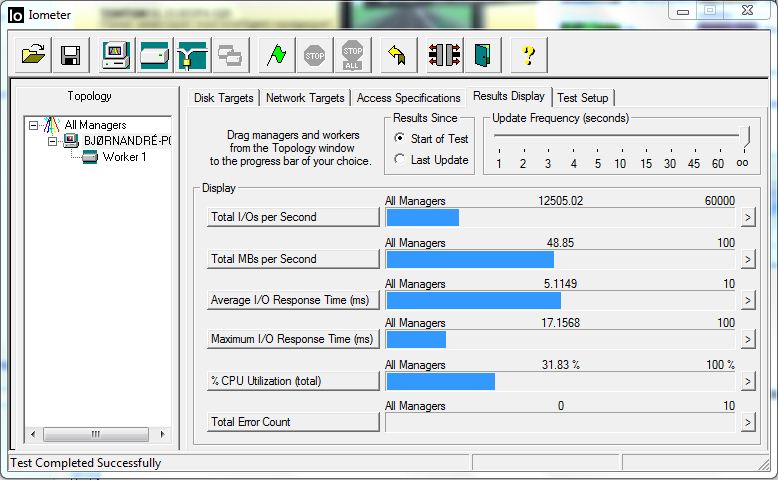Click the 12505.02 I/Os per second value
The height and width of the screenshot is (480, 778).
pyautogui.click(x=560, y=201)
